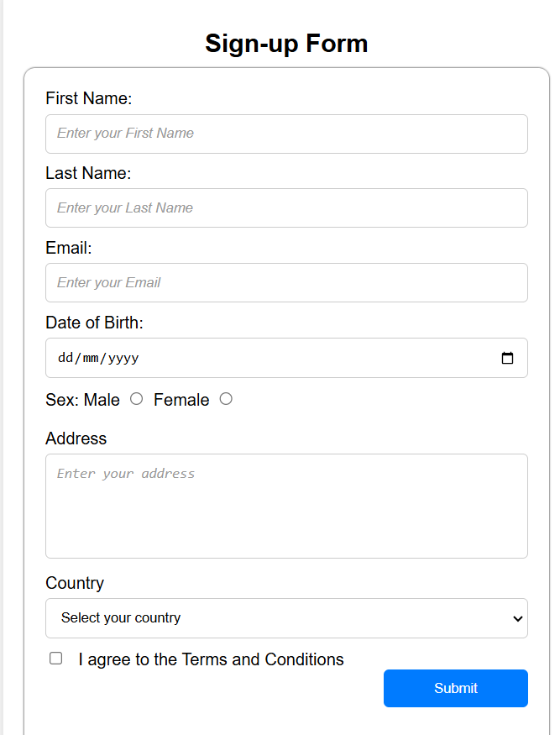560x735 pixels.
Task: Click the 'First Name:' label
Action: point(89,98)
